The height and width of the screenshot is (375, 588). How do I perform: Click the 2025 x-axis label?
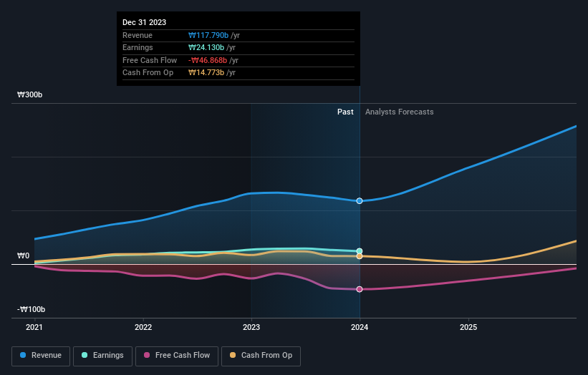click(x=468, y=328)
